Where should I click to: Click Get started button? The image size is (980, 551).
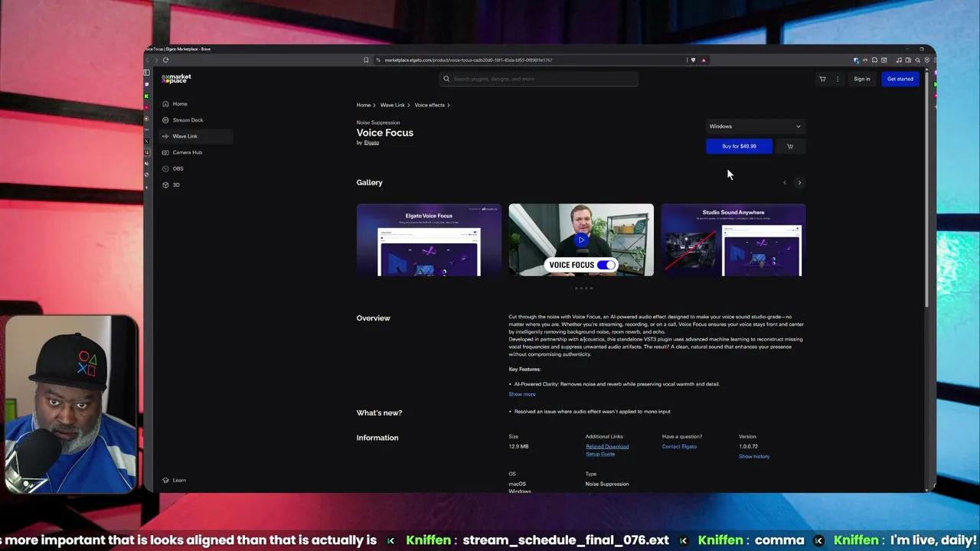[x=900, y=79]
